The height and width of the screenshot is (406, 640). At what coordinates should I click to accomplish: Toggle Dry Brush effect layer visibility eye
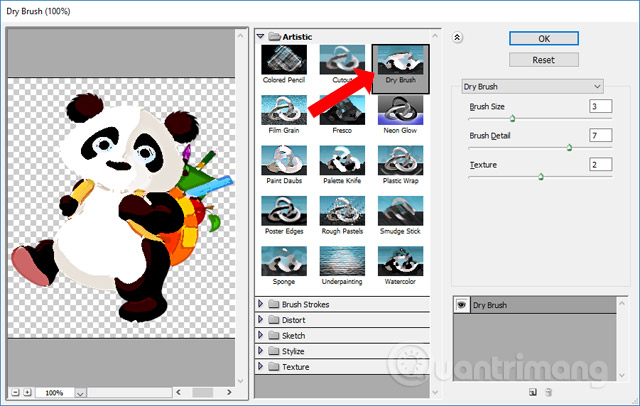462,305
